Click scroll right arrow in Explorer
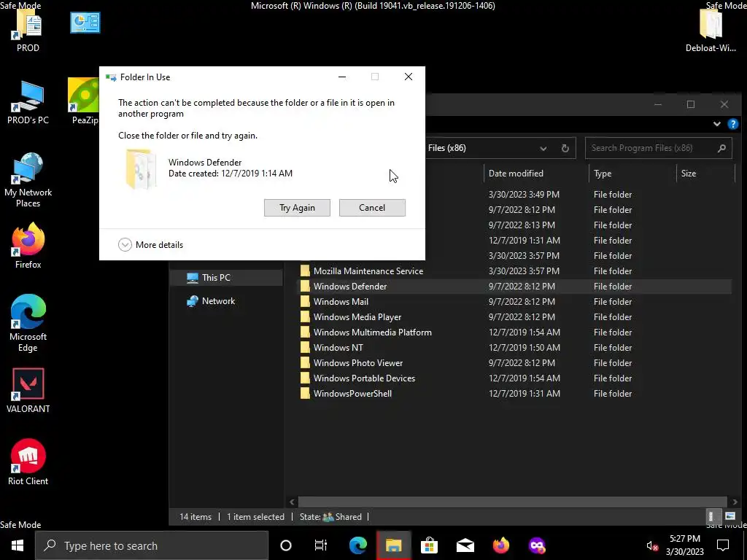Viewport: 747px width, 560px height. 735,502
